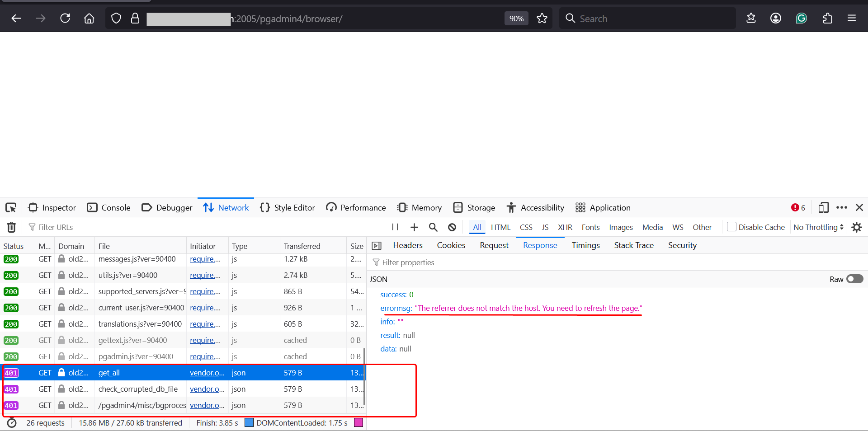This screenshot has width=868, height=431.
Task: Enable the Disable Cache checkbox
Action: 731,227
